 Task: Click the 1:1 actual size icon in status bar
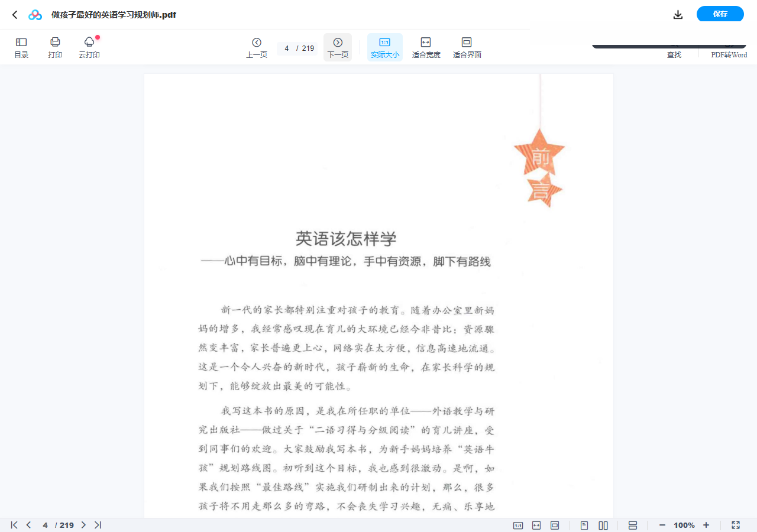pyautogui.click(x=518, y=525)
